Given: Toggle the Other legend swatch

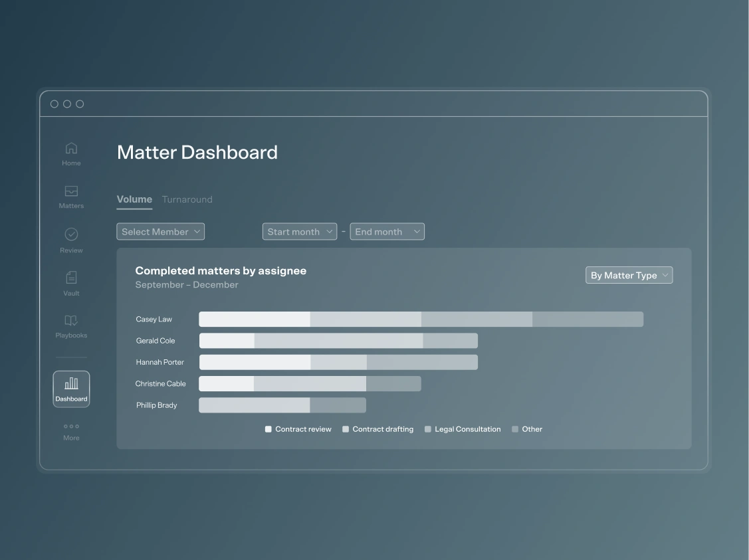Looking at the screenshot, I should 515,429.
